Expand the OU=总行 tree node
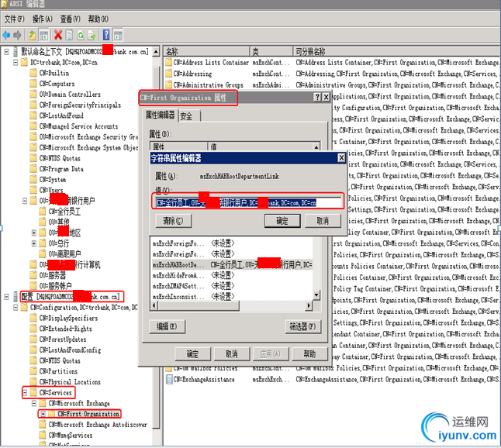 pyautogui.click(x=34, y=243)
